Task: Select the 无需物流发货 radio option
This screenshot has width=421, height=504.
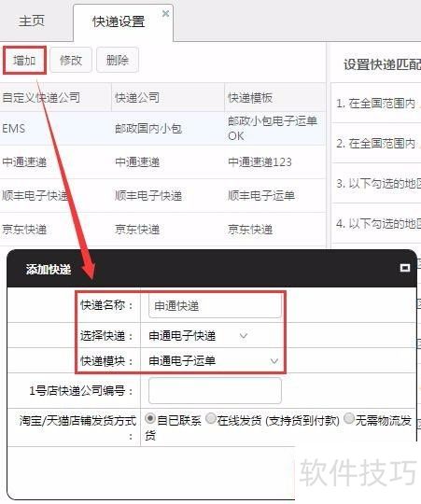Action: coord(349,418)
